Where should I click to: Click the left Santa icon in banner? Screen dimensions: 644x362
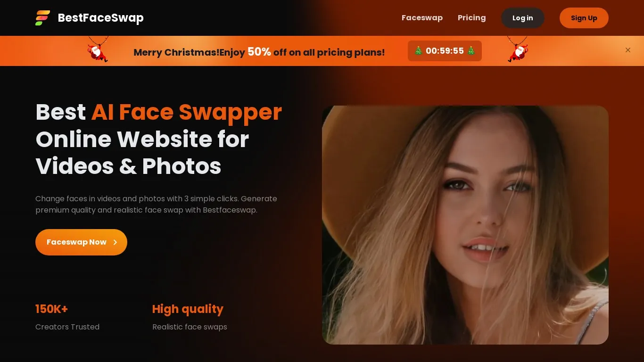98,49
